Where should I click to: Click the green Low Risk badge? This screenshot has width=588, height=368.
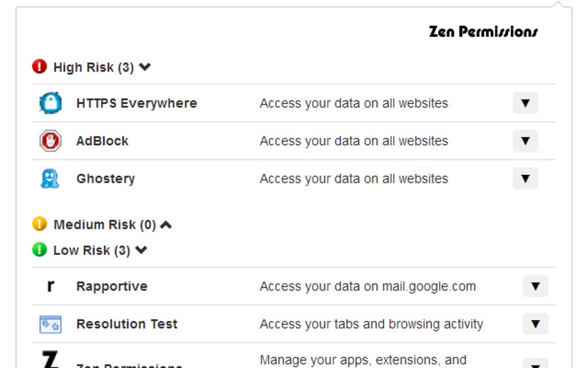39,250
